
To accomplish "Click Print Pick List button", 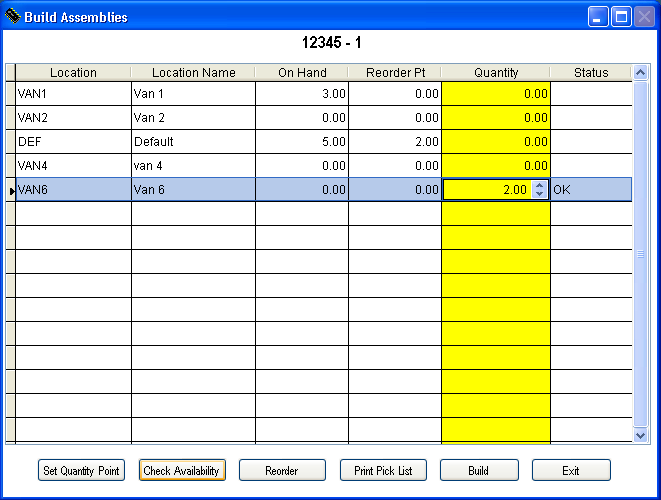I will [383, 470].
